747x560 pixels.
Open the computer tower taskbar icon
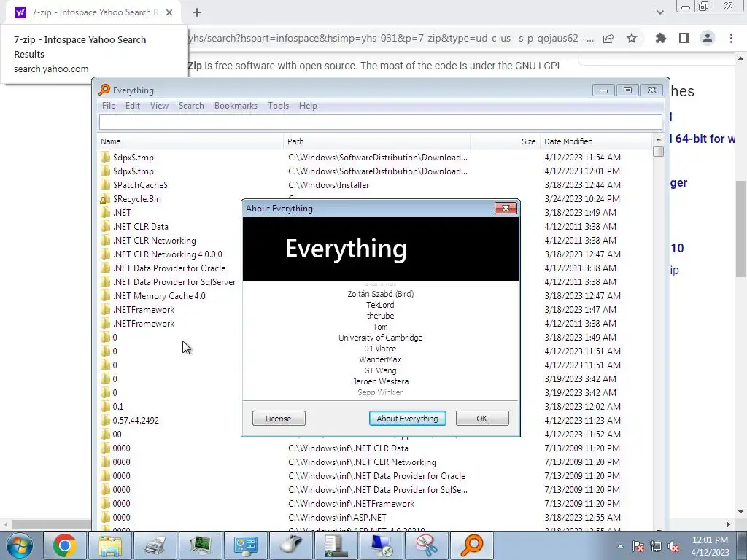[336, 545]
